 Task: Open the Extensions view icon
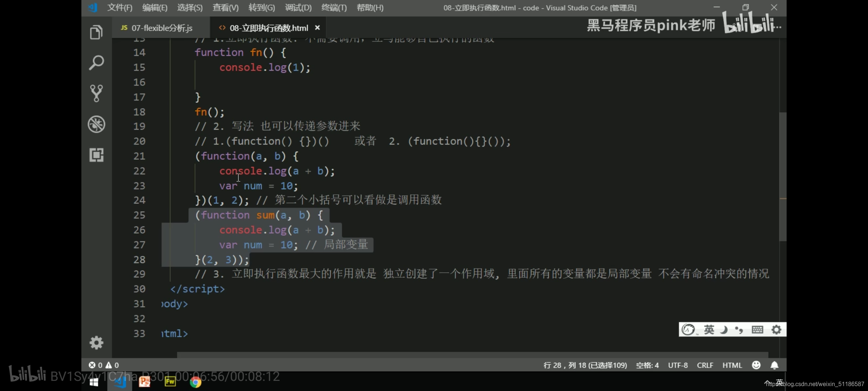96,155
